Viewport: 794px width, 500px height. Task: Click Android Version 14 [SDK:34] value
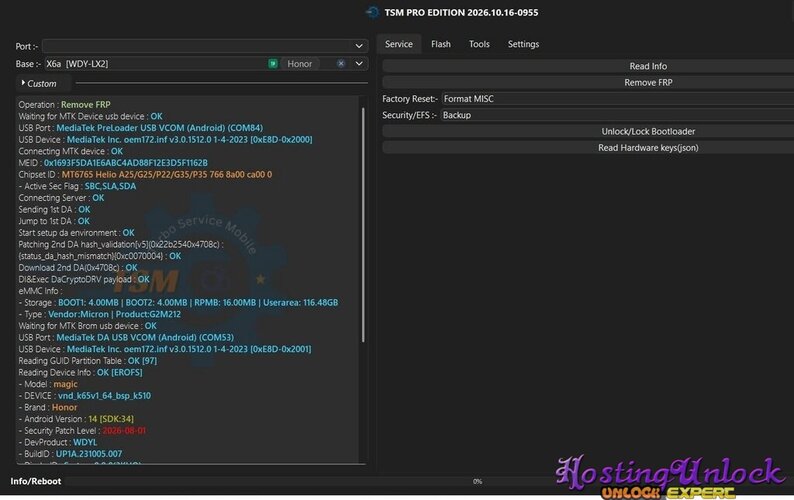(x=111, y=419)
